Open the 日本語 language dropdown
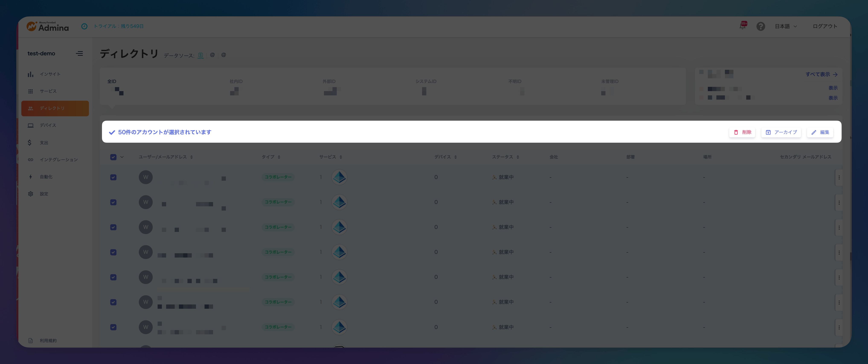Image resolution: width=868 pixels, height=364 pixels. coord(785,26)
